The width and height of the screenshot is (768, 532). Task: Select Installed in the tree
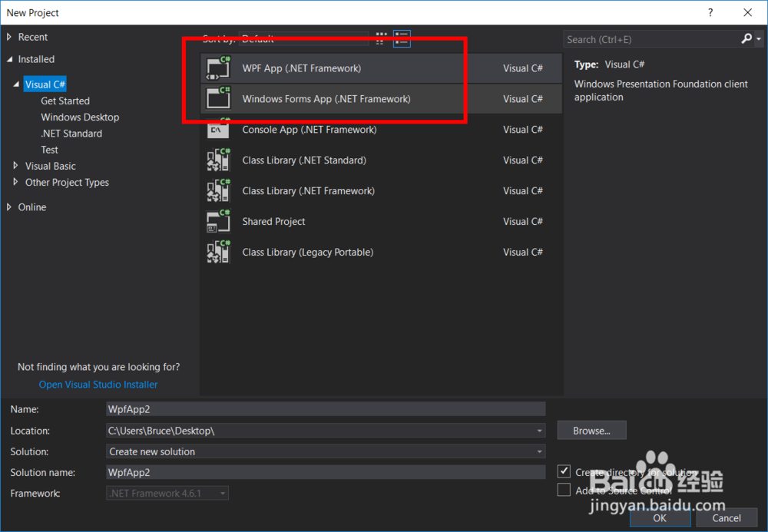point(36,59)
